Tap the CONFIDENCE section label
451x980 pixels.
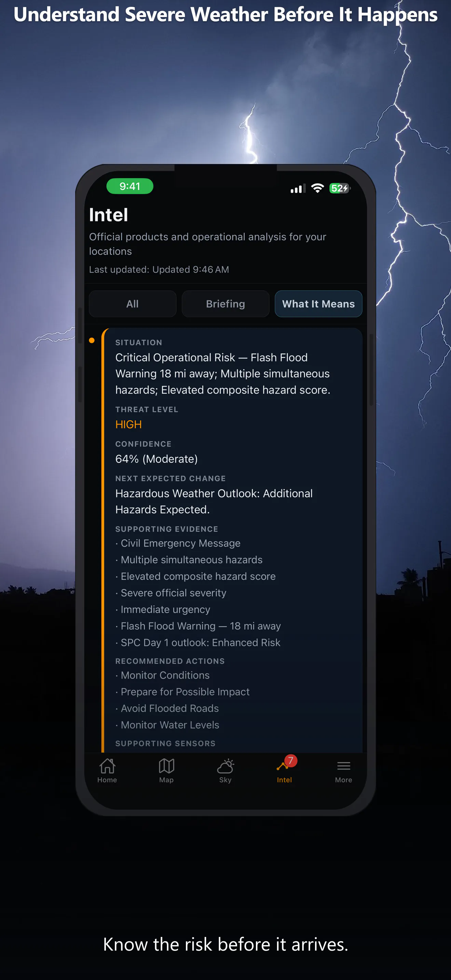click(x=143, y=444)
